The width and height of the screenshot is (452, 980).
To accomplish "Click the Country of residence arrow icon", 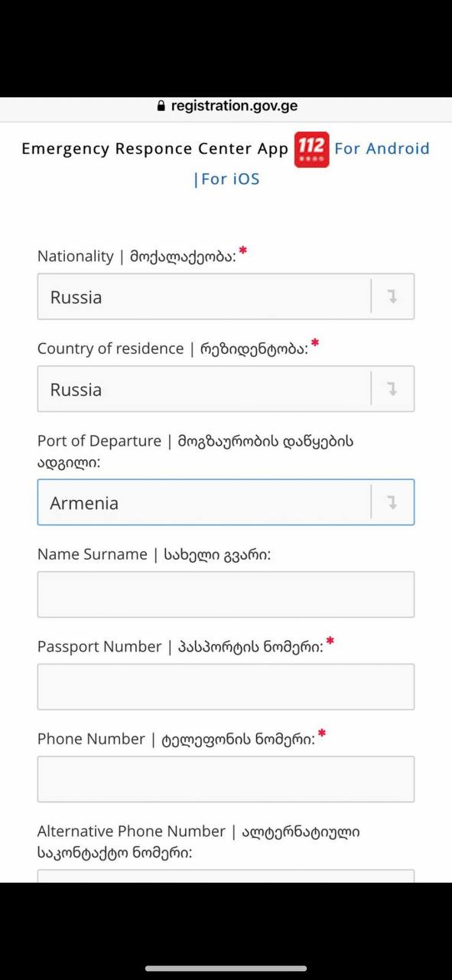I will (392, 390).
